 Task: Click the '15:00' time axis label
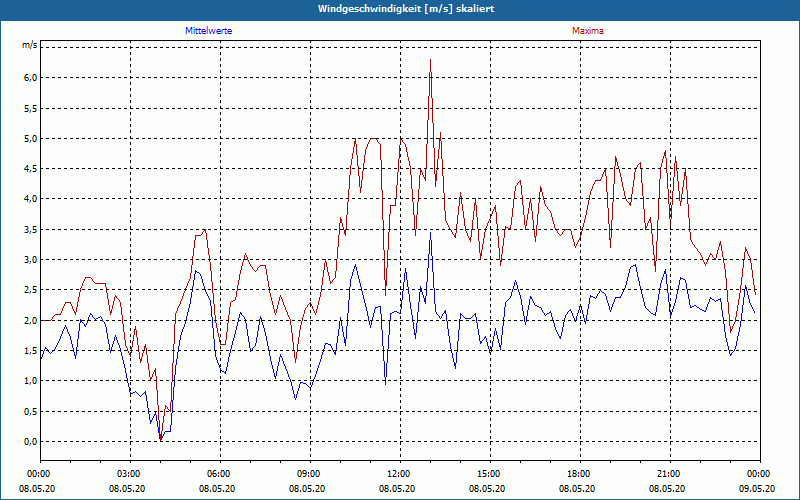click(490, 474)
